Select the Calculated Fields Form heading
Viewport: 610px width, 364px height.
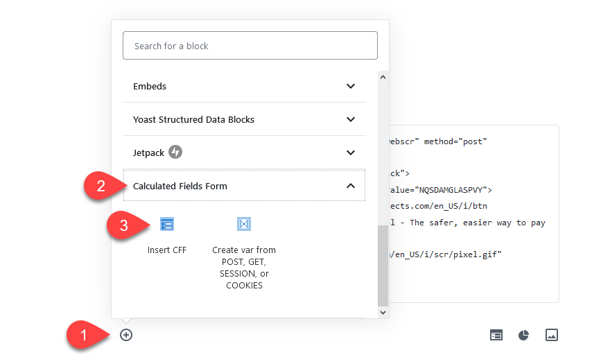coord(180,186)
